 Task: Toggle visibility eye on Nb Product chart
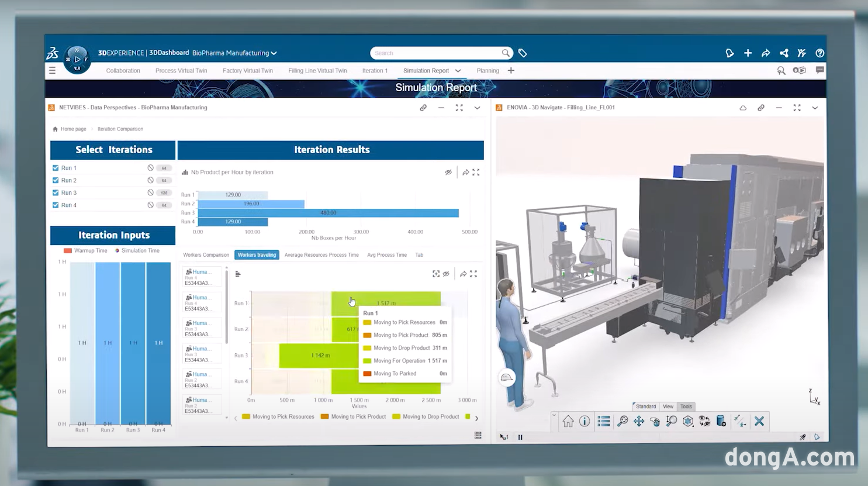[x=448, y=173]
